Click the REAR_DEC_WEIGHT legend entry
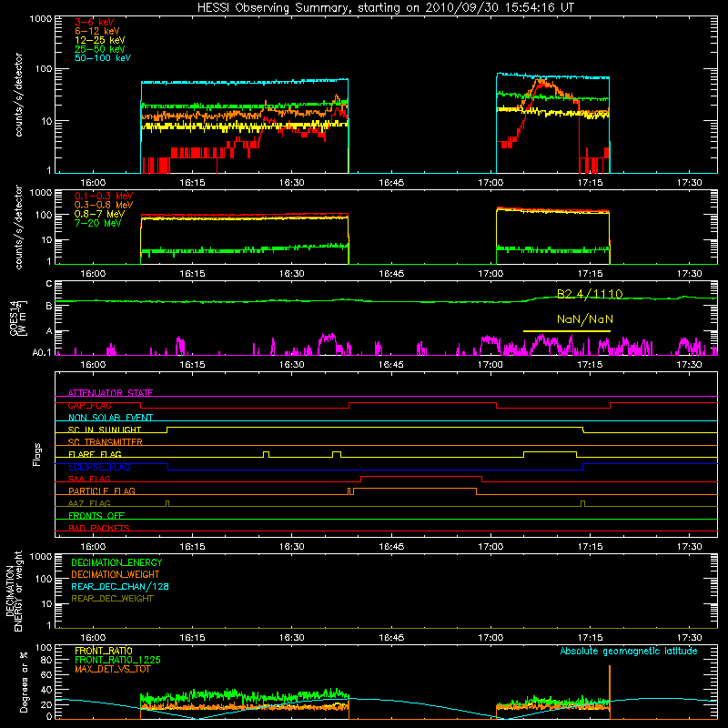728x728 pixels. 112,599
